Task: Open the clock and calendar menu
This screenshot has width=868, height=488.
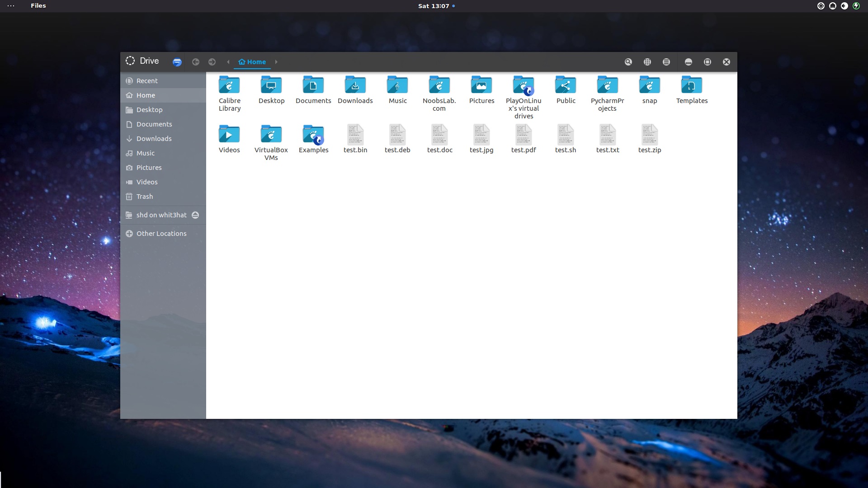Action: click(x=434, y=6)
